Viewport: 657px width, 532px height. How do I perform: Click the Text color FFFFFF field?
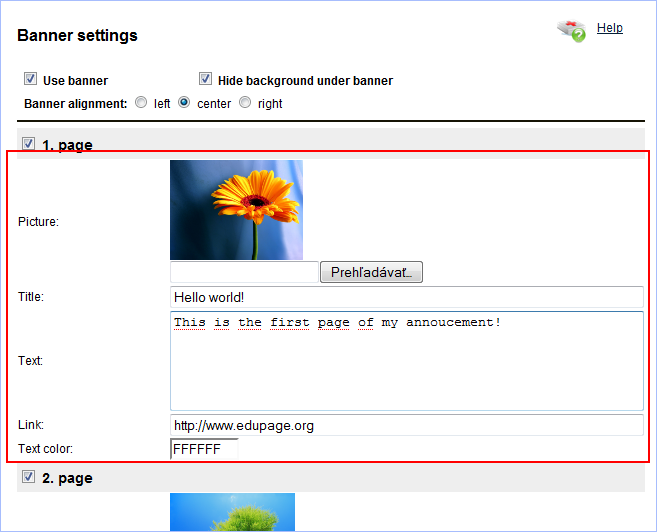(x=204, y=449)
